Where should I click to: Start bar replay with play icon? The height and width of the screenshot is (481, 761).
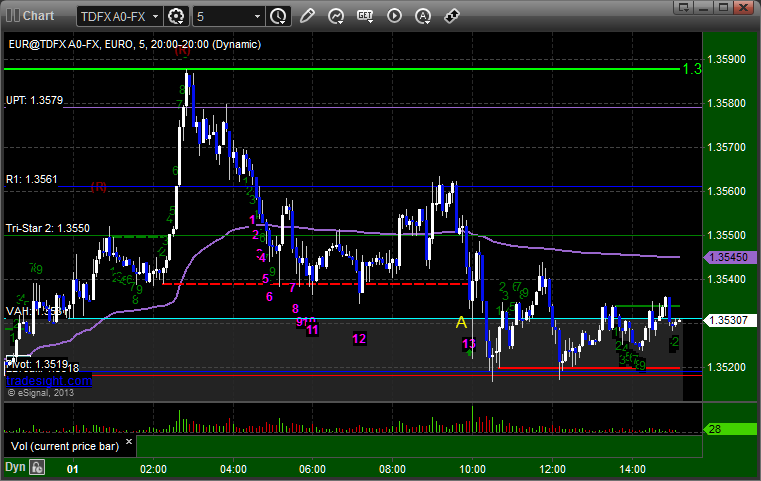[x=394, y=16]
